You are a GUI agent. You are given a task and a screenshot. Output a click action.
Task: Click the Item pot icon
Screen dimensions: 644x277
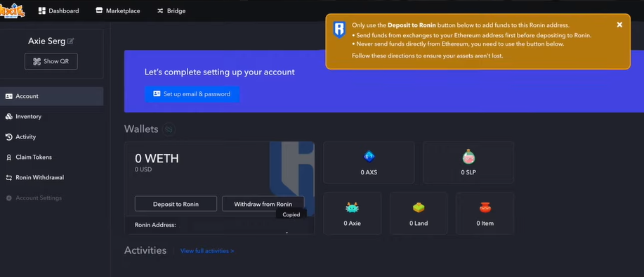[x=485, y=207]
